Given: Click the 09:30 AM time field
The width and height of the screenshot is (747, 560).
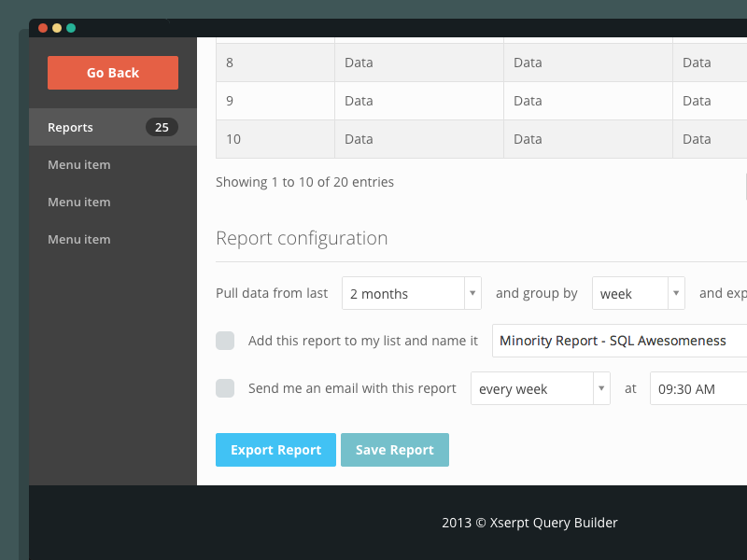Looking at the screenshot, I should coord(698,388).
